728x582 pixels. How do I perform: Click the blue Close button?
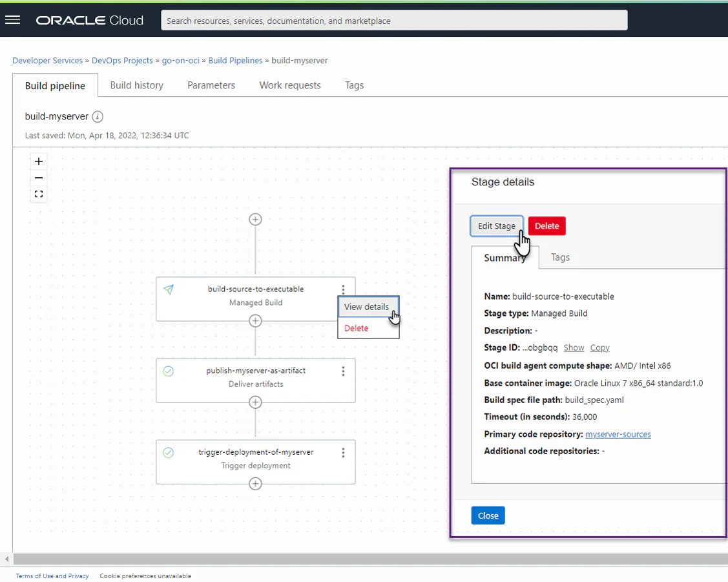click(x=488, y=515)
